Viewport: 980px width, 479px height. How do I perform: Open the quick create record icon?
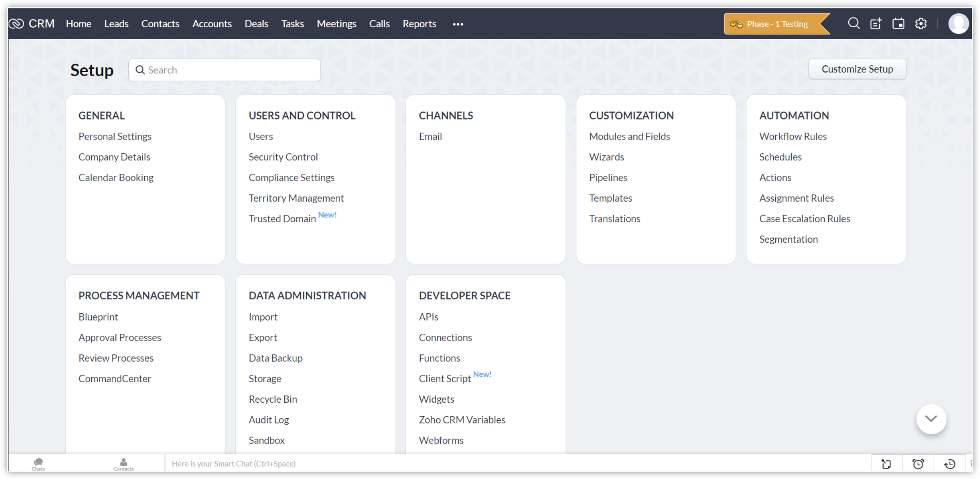[876, 24]
